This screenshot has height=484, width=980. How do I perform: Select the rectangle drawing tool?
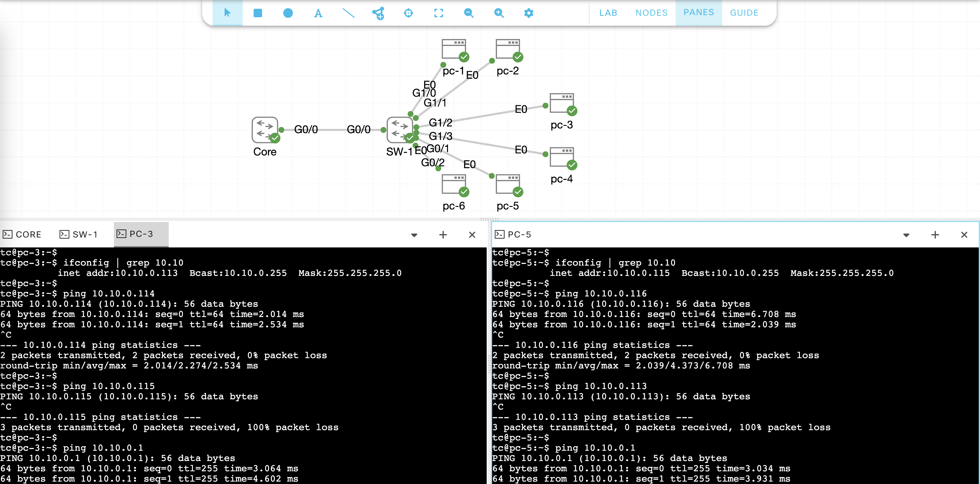258,13
